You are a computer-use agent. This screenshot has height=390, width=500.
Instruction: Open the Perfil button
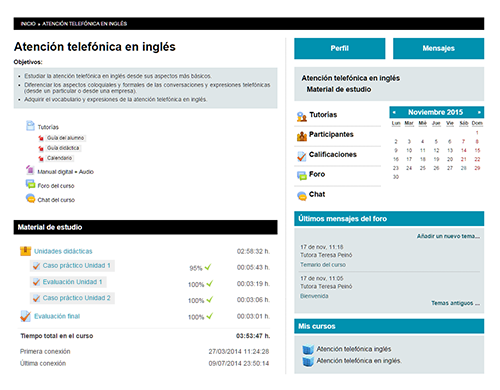point(340,48)
